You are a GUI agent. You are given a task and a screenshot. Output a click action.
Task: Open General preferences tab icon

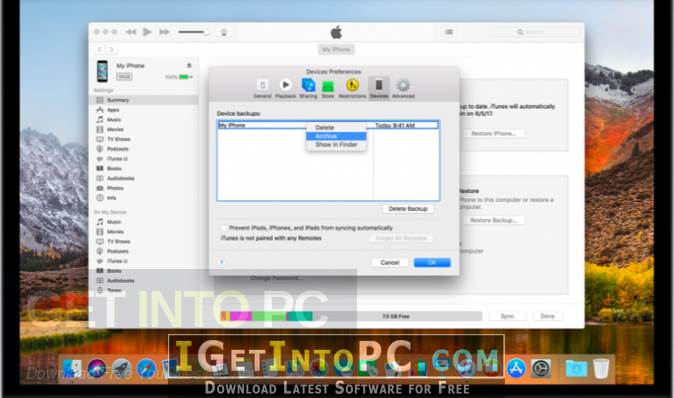click(x=262, y=88)
